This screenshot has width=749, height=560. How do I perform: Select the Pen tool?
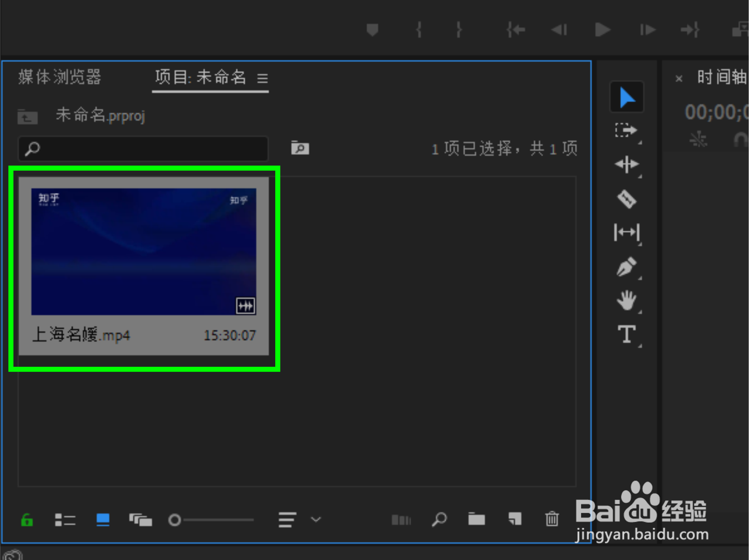pos(626,267)
